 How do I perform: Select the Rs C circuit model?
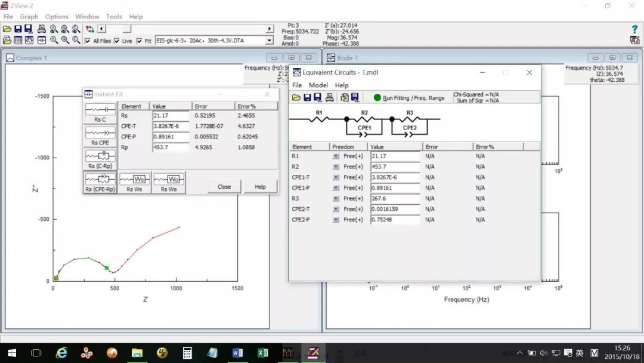(100, 113)
